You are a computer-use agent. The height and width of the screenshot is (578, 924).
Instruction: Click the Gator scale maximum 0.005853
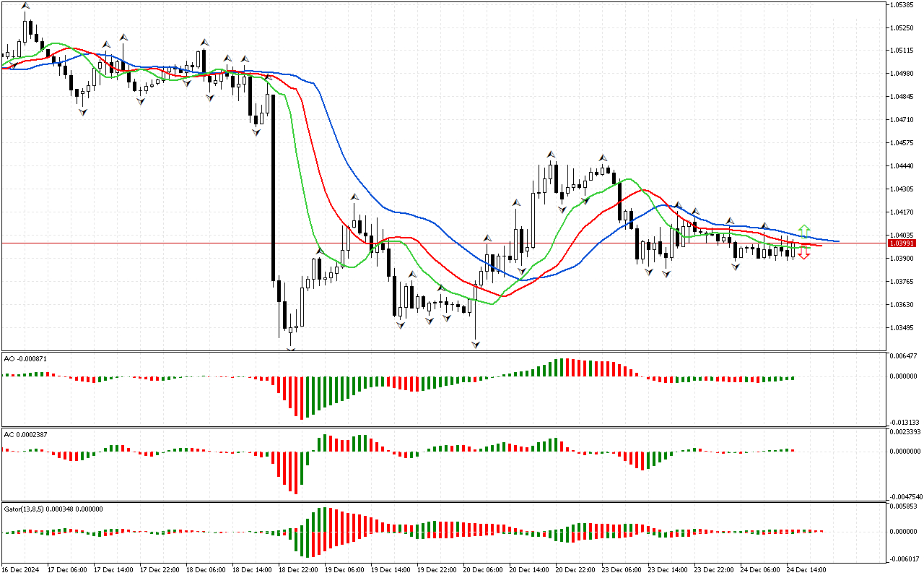905,508
